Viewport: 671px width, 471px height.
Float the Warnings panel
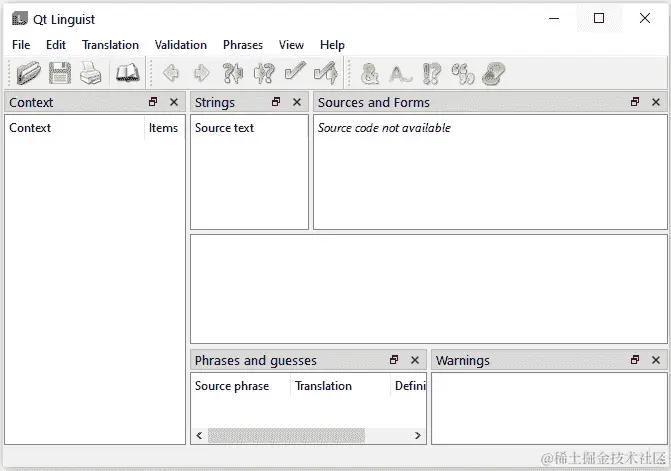coord(635,360)
